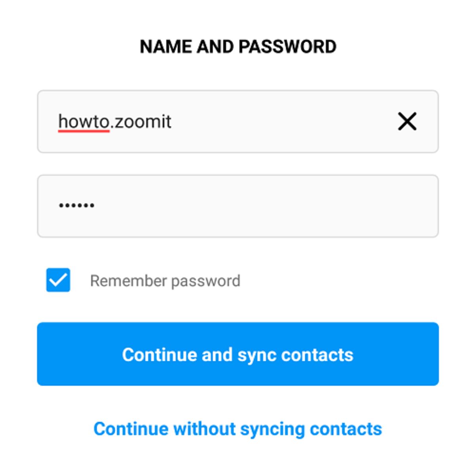
Task: Click the Remember password label text
Action: (x=165, y=281)
